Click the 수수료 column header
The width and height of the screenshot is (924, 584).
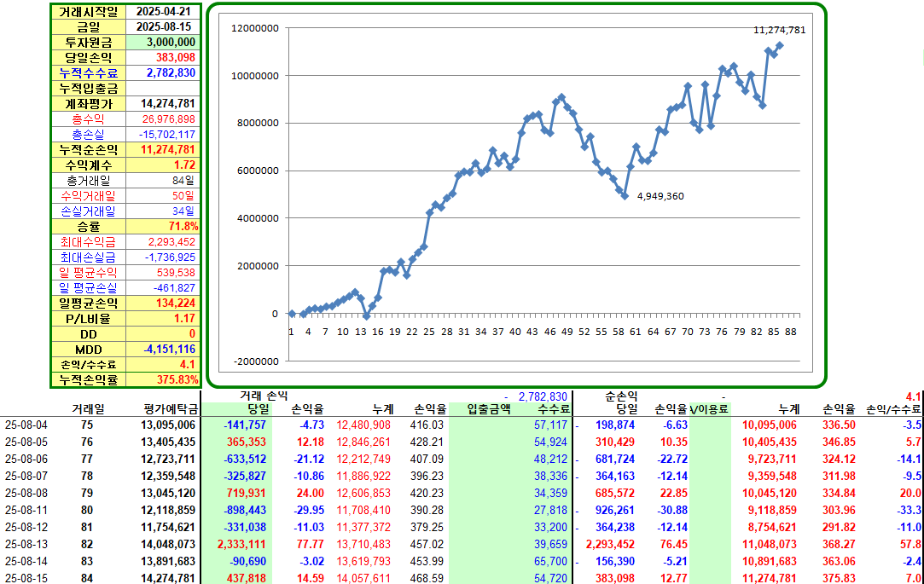[x=554, y=409]
